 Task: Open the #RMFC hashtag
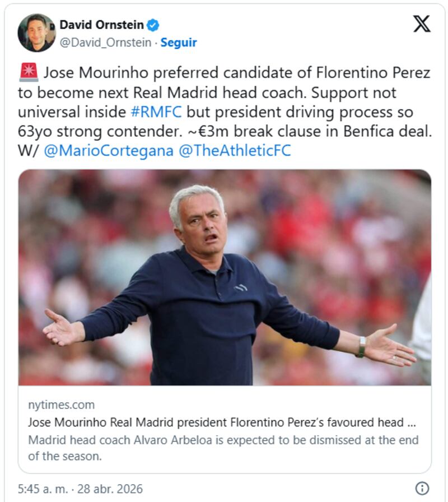click(156, 111)
